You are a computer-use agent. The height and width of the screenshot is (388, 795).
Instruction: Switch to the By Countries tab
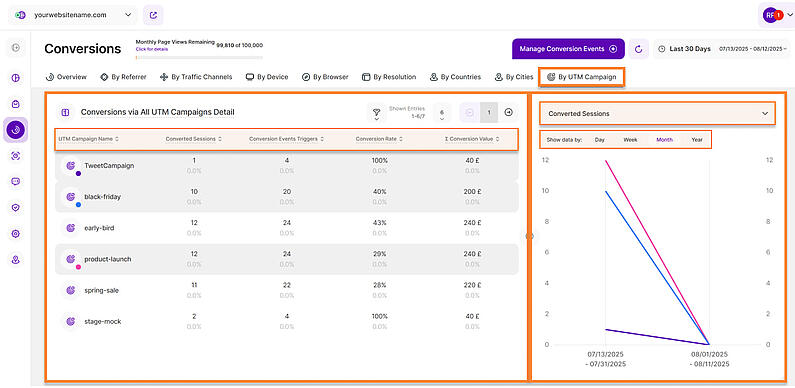pyautogui.click(x=455, y=77)
